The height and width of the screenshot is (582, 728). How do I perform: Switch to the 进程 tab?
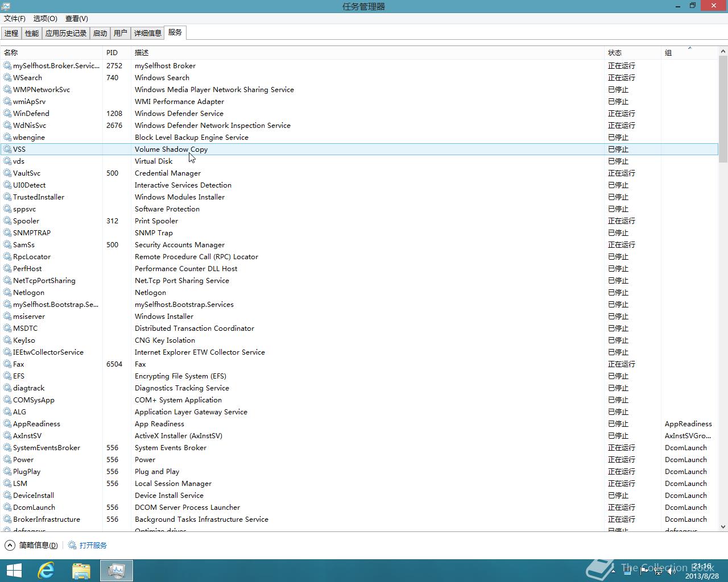tap(11, 34)
